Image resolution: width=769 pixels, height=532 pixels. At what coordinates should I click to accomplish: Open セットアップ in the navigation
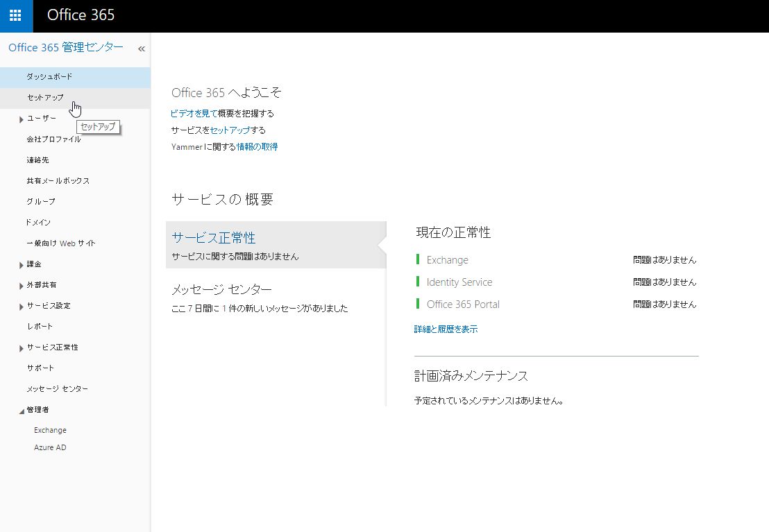point(75,98)
